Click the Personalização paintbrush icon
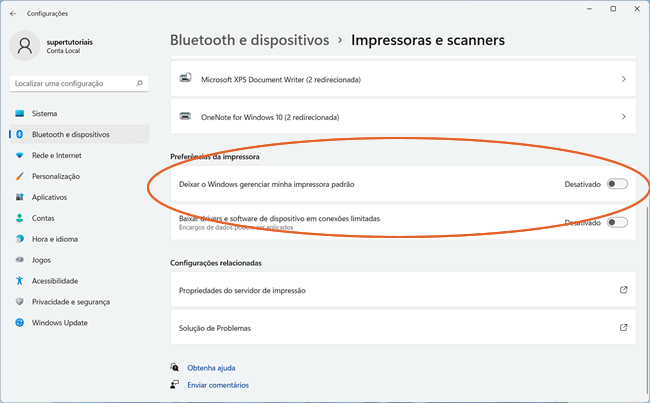This screenshot has height=403, width=650. pos(19,176)
